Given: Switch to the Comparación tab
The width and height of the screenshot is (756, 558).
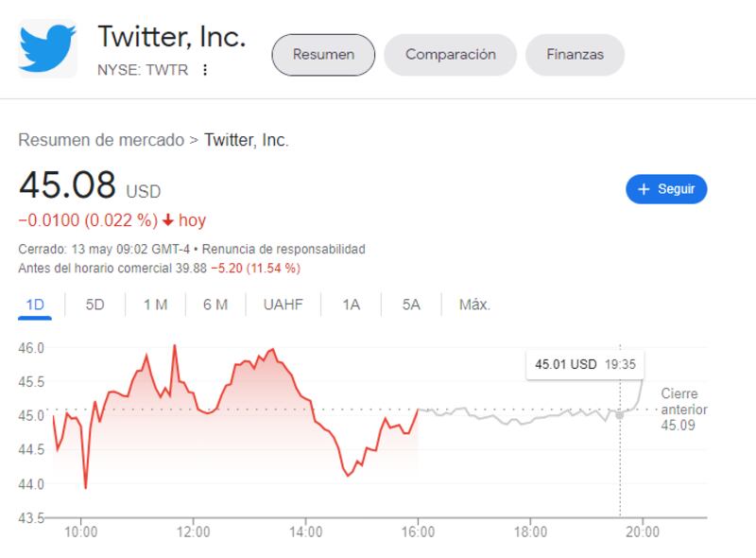Looking at the screenshot, I should coord(450,54).
